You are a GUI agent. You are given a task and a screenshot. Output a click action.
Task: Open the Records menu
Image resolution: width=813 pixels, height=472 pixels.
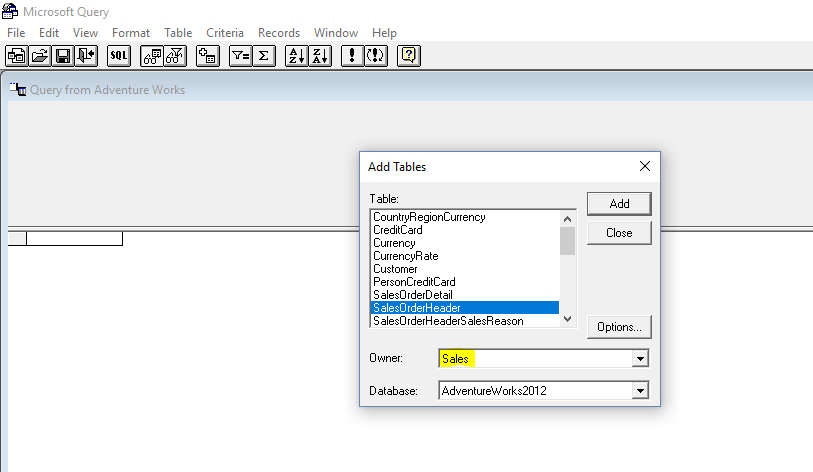coord(279,33)
